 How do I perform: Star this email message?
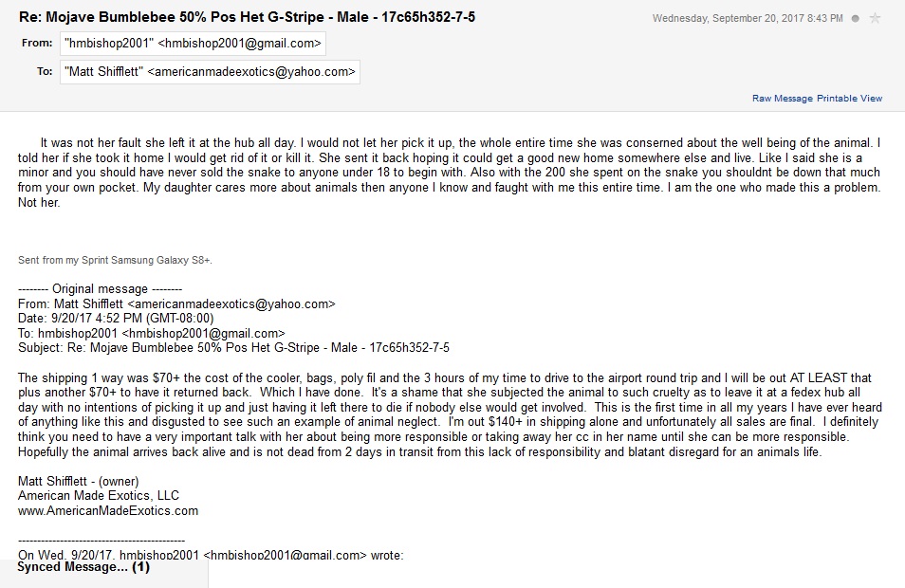(x=875, y=18)
